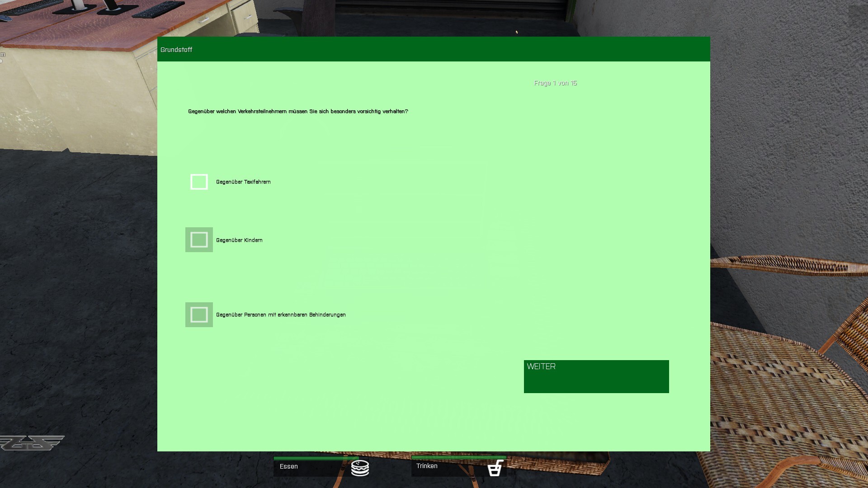The image size is (868, 488).
Task: Click the 'Gegenüber Taxifahrern' answer text
Action: pyautogui.click(x=243, y=182)
